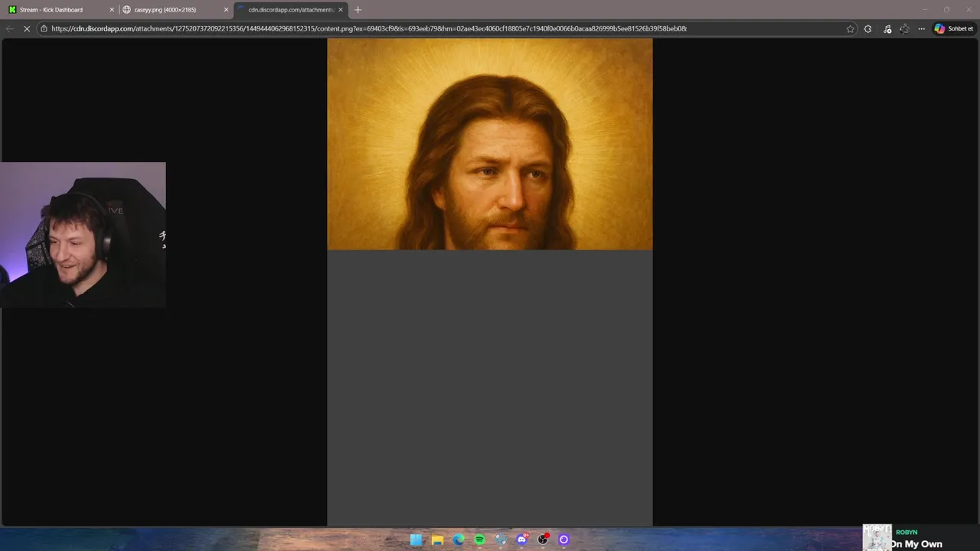This screenshot has width=980, height=551.
Task: Open the browser profile avatar
Action: [904, 29]
